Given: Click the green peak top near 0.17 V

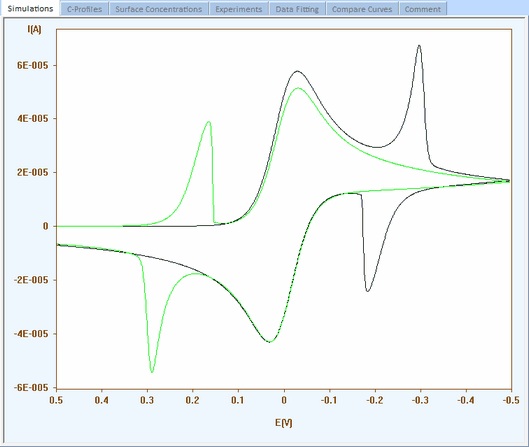Looking at the screenshot, I should [209, 122].
